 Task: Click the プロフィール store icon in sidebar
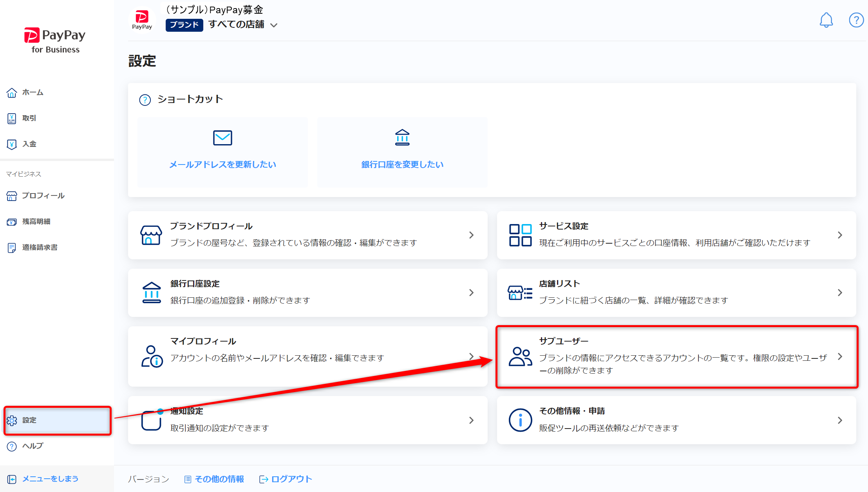pos(12,196)
